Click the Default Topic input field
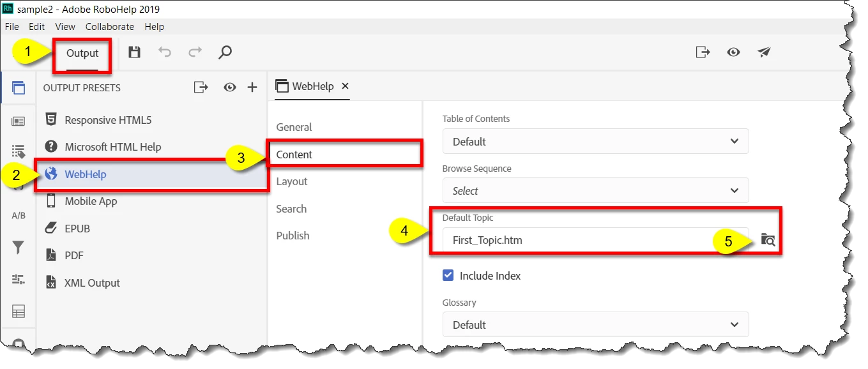Viewport: 868px width, 369px height. click(595, 240)
